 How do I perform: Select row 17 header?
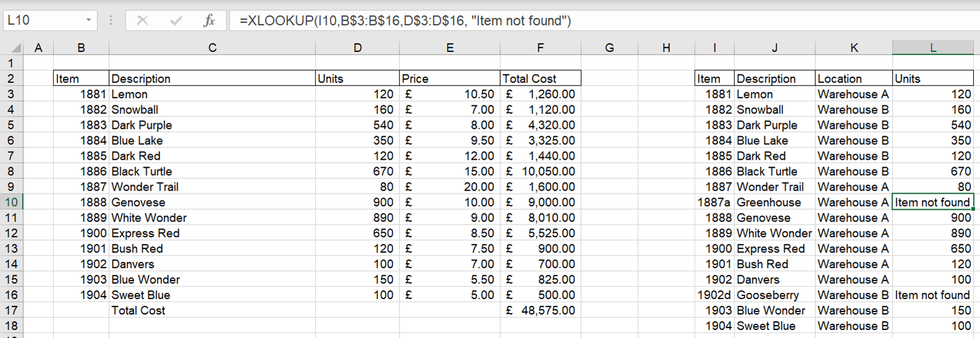coord(11,311)
